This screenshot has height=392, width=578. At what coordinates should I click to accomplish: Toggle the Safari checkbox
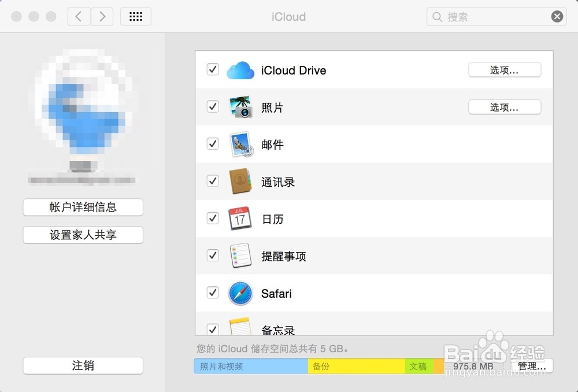click(x=213, y=293)
